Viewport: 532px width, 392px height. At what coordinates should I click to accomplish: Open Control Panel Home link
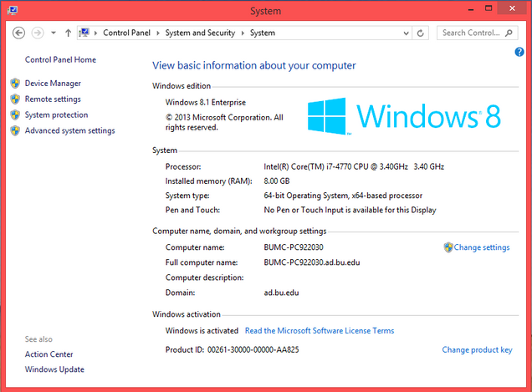[x=60, y=59]
